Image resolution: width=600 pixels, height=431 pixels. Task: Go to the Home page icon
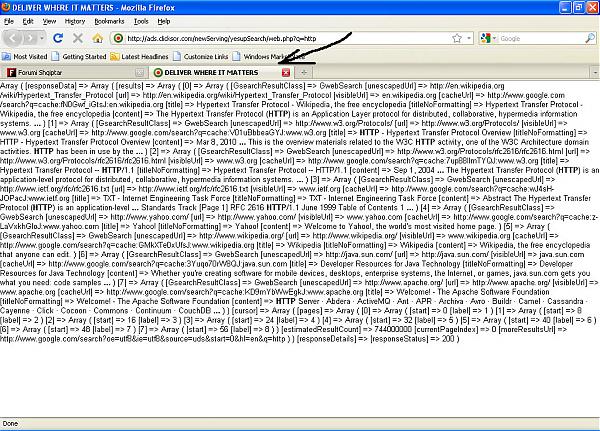tap(98, 38)
